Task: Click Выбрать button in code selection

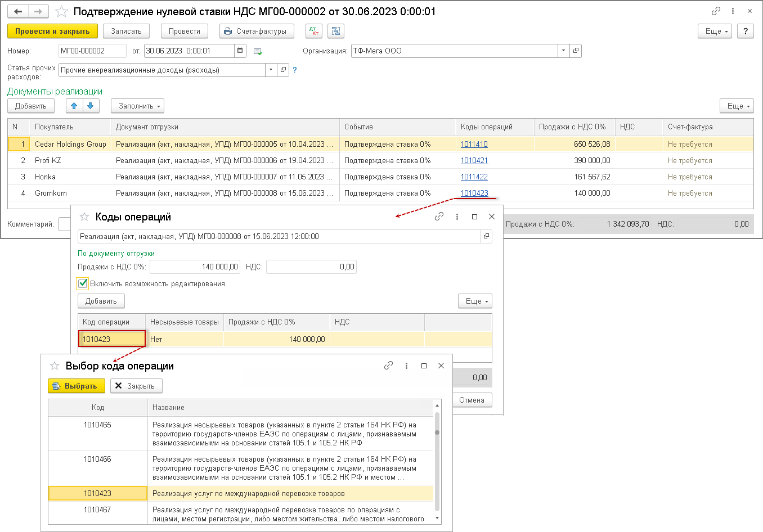Action: [77, 386]
